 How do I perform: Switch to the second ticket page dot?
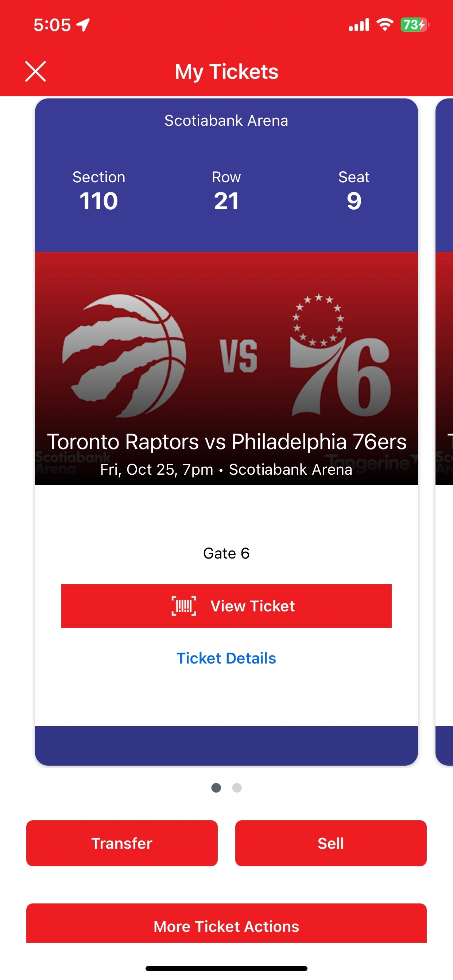pyautogui.click(x=237, y=787)
